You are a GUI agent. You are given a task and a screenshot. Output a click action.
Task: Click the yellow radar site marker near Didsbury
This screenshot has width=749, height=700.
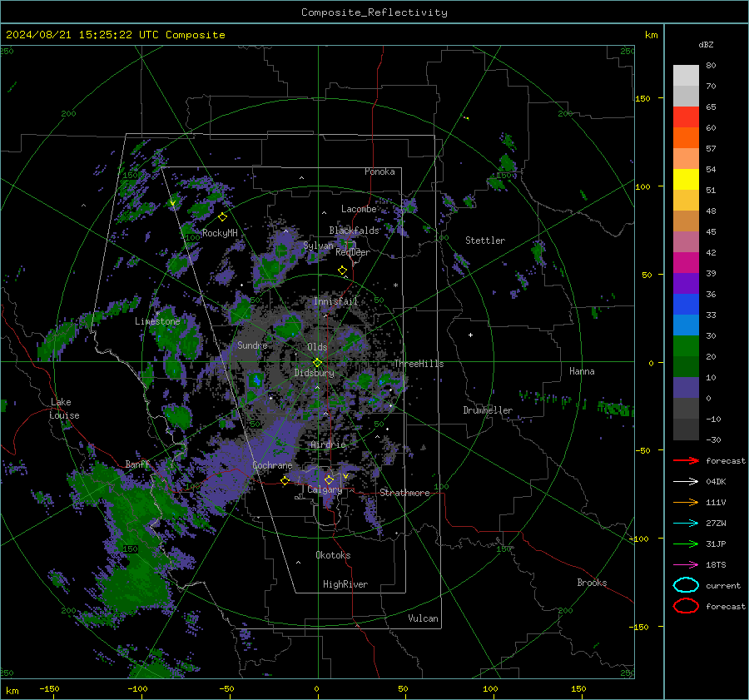(317, 363)
